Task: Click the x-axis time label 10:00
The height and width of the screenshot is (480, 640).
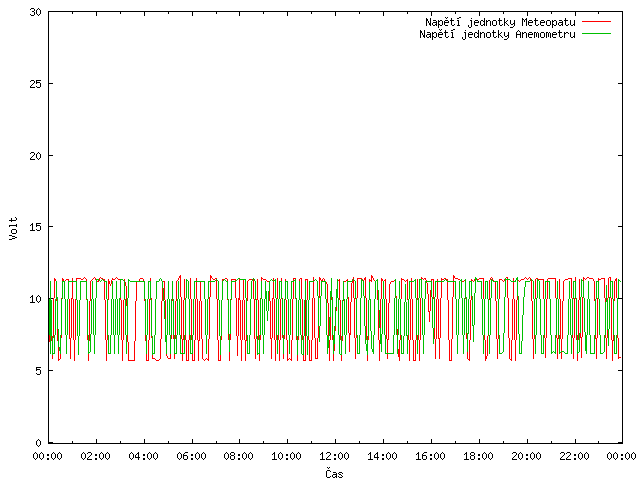Action: tap(287, 456)
